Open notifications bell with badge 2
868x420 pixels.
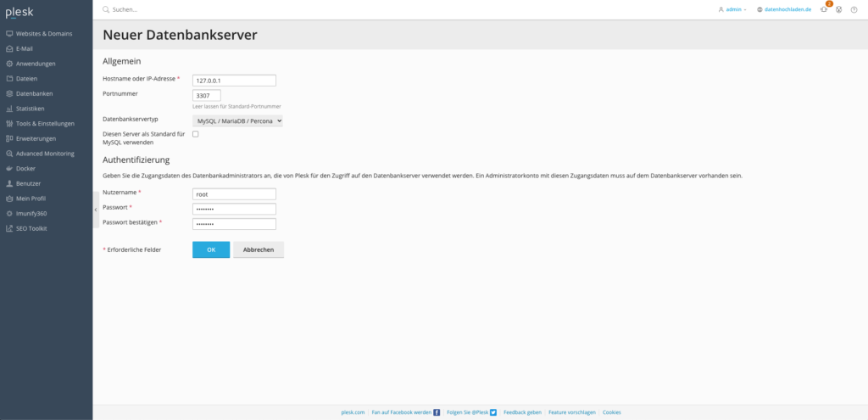[824, 8]
